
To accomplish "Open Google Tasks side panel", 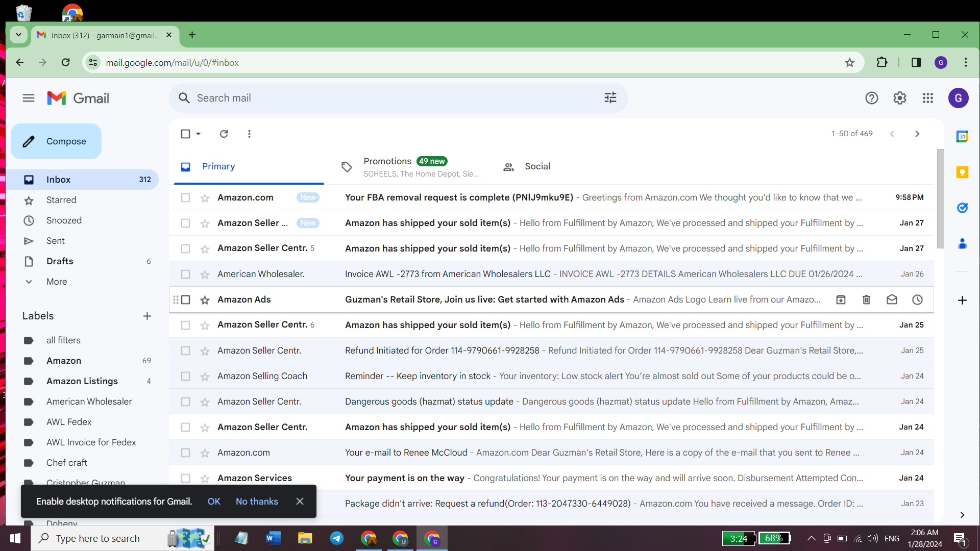I will click(x=962, y=208).
